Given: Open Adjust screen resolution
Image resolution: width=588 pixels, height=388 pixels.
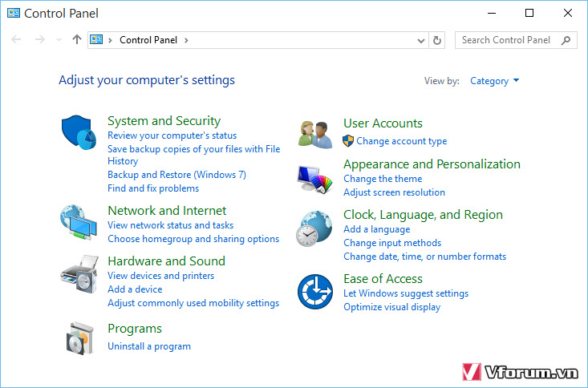Looking at the screenshot, I should click(394, 192).
